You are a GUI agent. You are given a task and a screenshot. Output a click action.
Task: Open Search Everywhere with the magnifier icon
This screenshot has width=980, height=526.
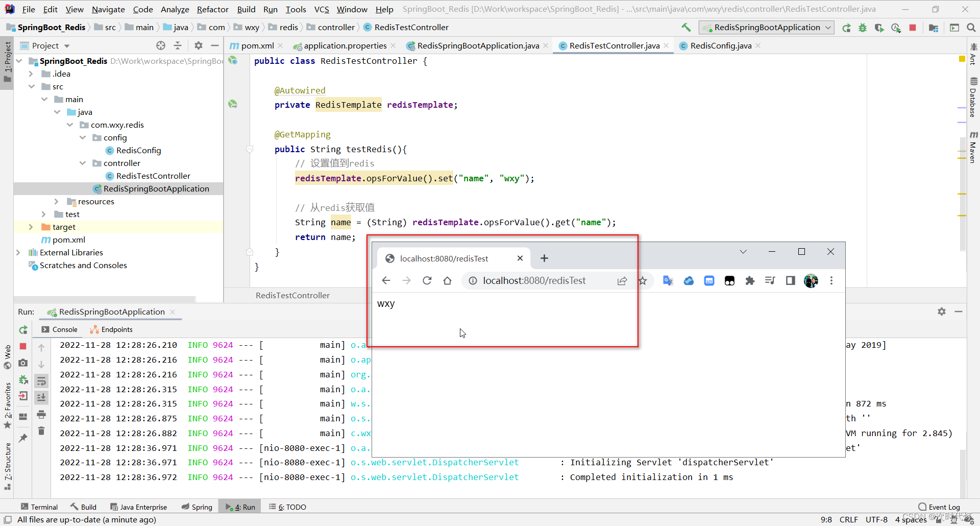pos(971,28)
